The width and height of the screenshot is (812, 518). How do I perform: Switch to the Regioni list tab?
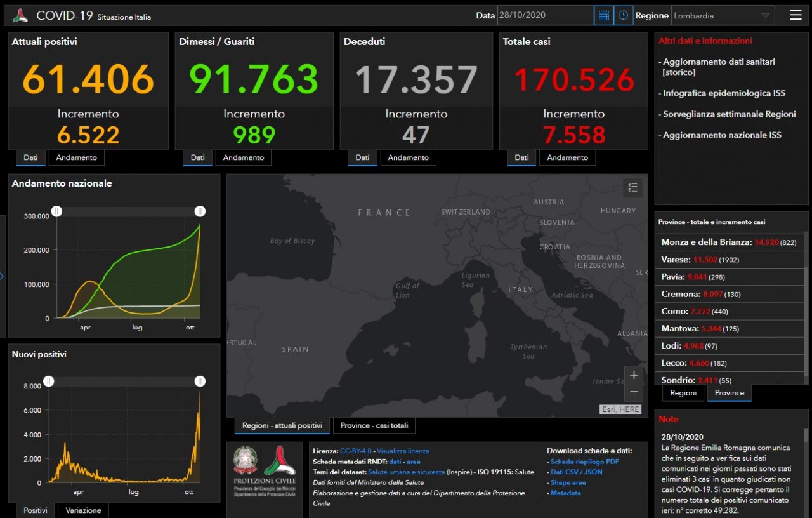(x=683, y=393)
